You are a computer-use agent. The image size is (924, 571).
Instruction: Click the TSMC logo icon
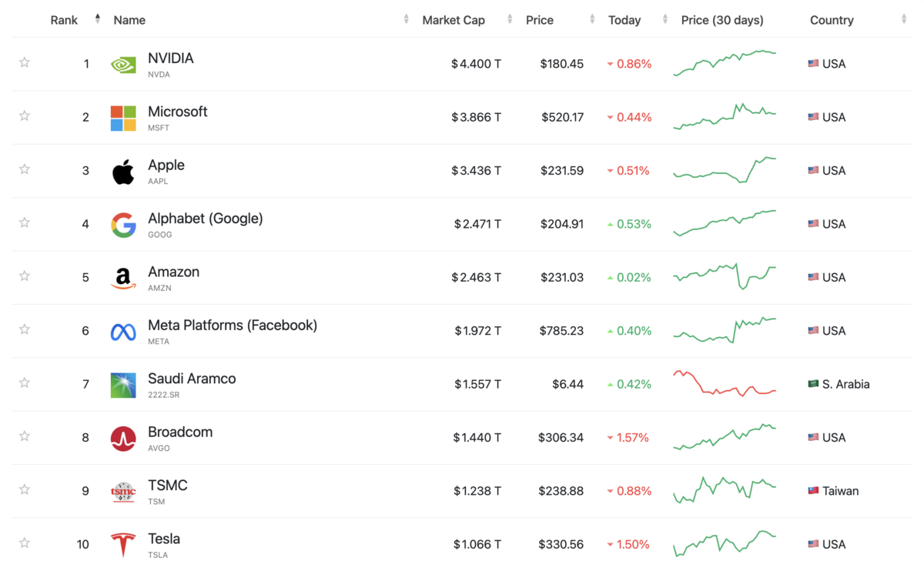pos(123,492)
